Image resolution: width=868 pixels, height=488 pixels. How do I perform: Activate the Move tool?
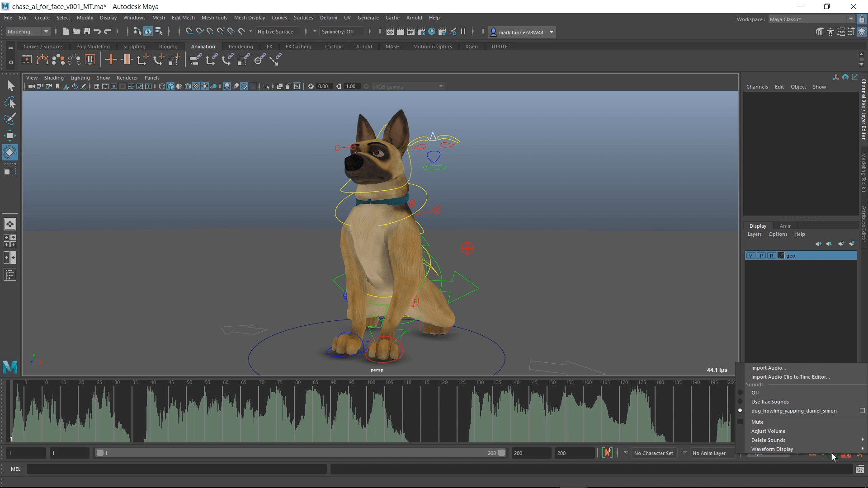tap(10, 136)
